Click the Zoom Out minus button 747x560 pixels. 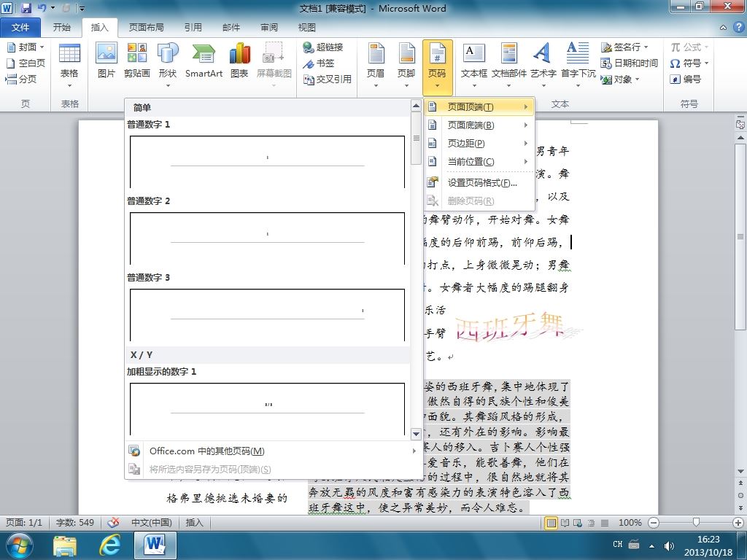pos(654,523)
